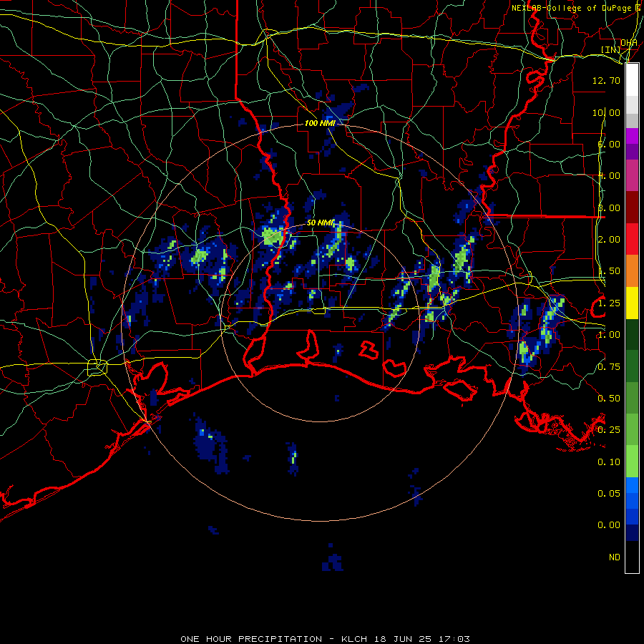Click the 8.00 legend value
This screenshot has width=644, height=644.
pos(609,144)
